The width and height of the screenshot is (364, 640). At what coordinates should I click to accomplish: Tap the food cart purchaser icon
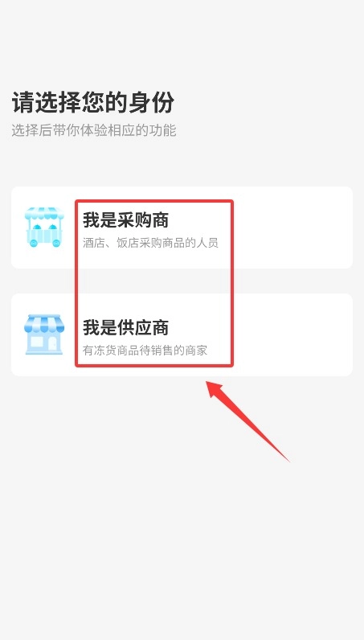(44, 227)
